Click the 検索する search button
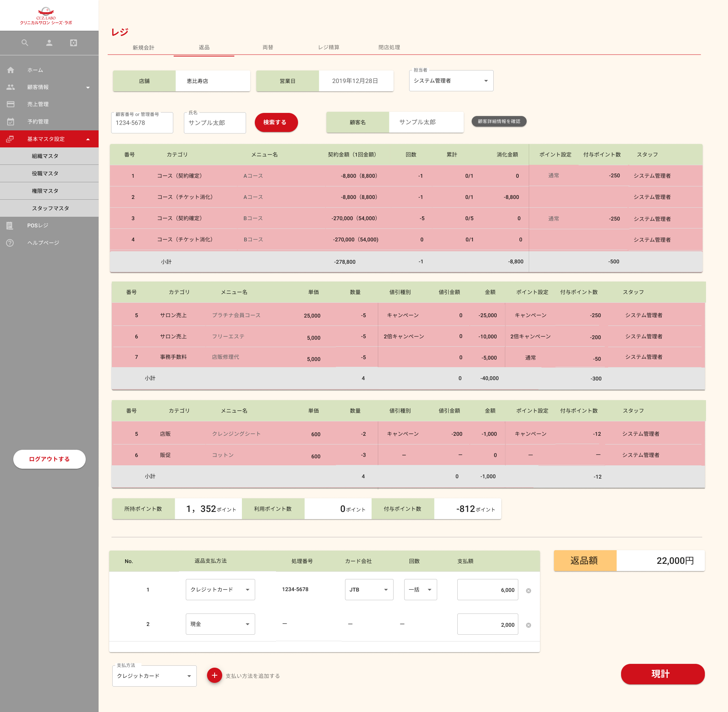 pos(276,122)
